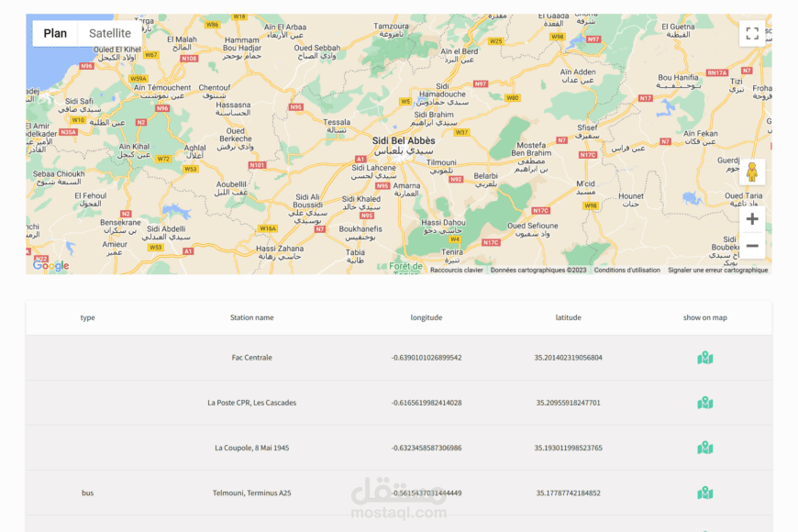Show Telmouni Terminus A25 on map
798x532 pixels.
tap(704, 493)
